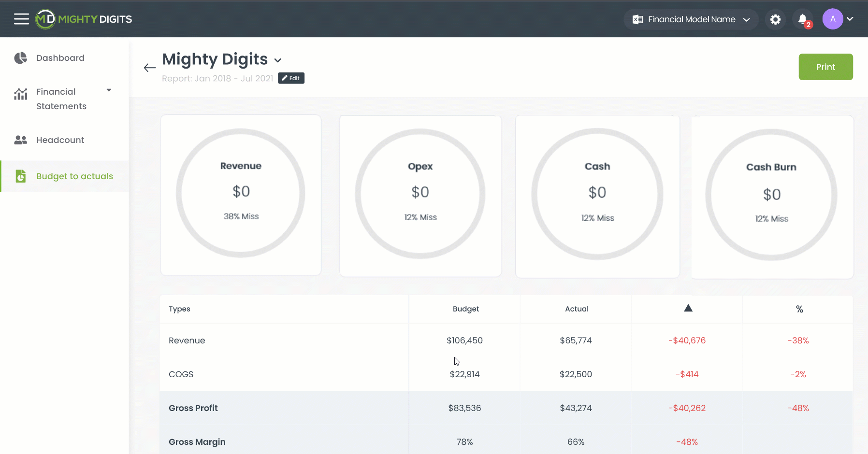Screen dimensions: 868x454
Task: Expand the Financial Statements arrow
Action: [x=109, y=90]
